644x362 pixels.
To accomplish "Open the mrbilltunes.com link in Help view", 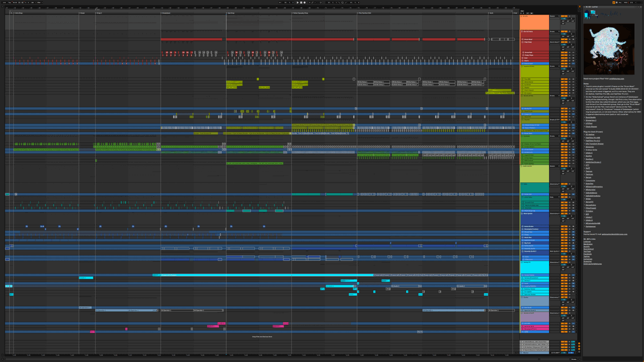I will pos(617,79).
